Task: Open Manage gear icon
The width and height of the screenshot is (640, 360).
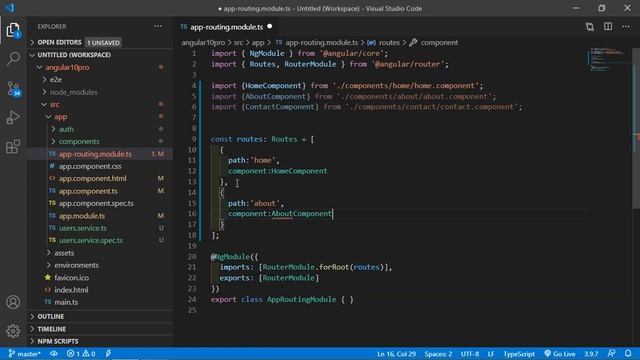Action: (13, 331)
